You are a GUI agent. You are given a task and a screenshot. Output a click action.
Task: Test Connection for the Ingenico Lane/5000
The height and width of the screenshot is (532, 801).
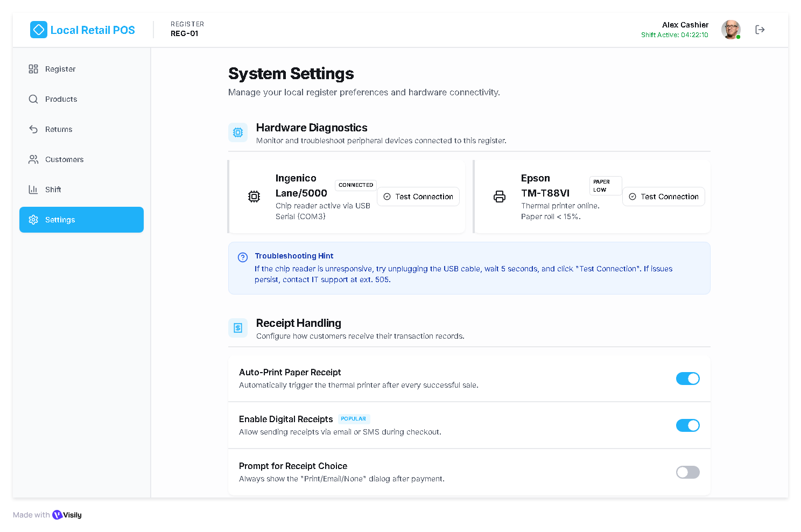click(418, 197)
